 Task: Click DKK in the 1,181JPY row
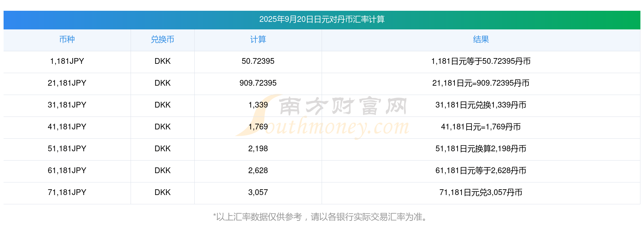(162, 61)
